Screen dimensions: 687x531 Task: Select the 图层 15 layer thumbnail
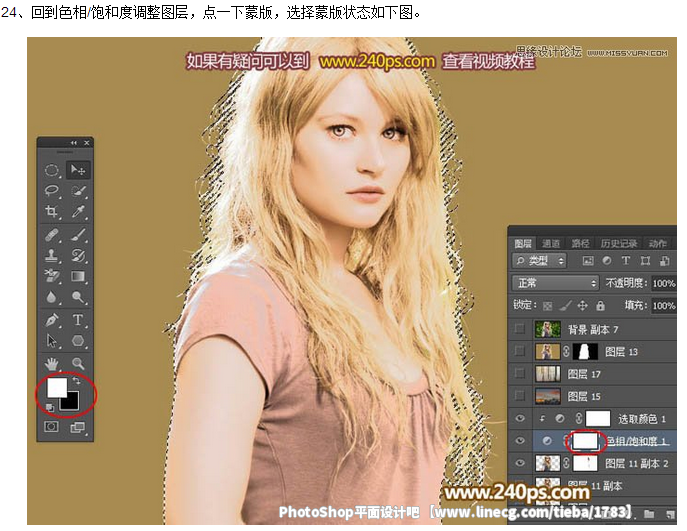(548, 396)
